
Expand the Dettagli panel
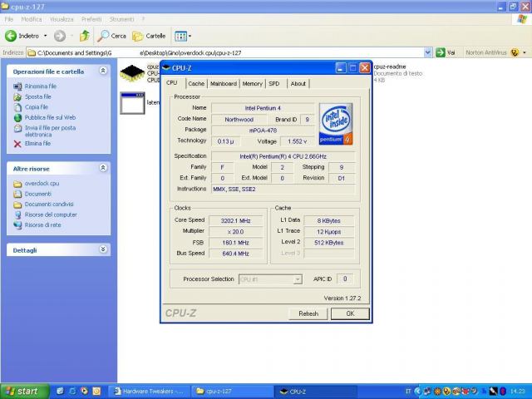103,249
